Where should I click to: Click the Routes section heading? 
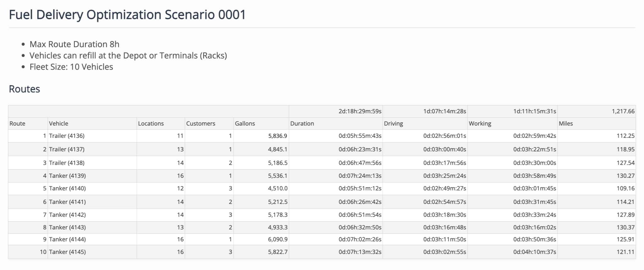coord(25,89)
